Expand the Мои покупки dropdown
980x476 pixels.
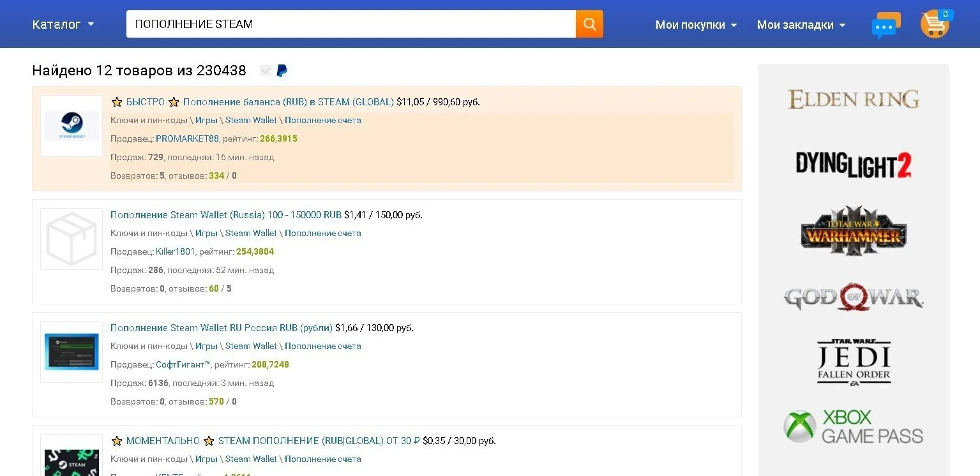[x=697, y=25]
